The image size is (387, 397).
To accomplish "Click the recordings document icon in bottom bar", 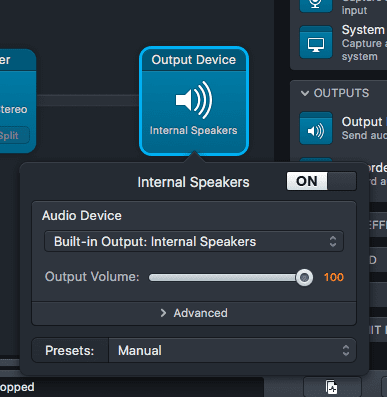I will (x=332, y=387).
